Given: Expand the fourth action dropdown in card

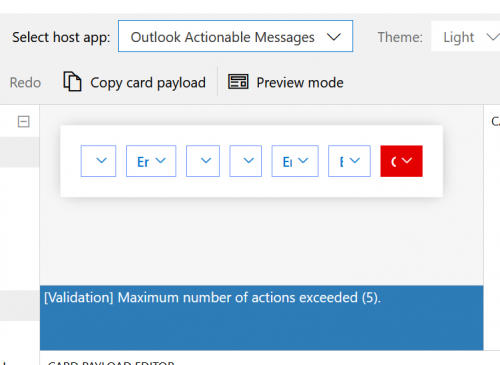Looking at the screenshot, I should pyautogui.click(x=245, y=161).
